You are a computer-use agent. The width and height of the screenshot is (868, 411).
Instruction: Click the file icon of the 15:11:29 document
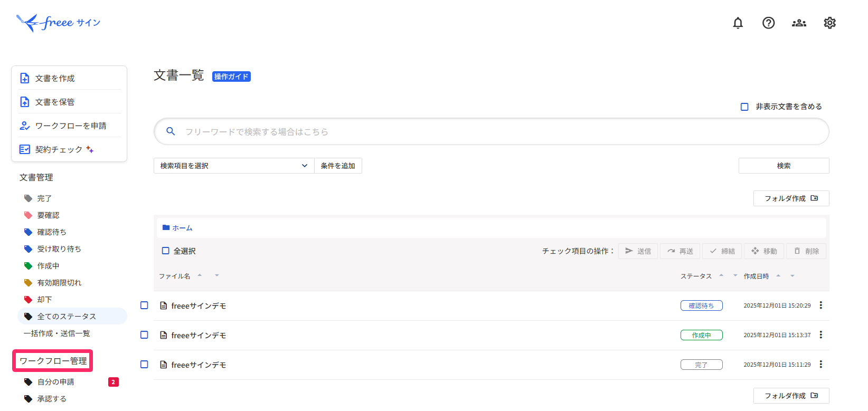tap(164, 365)
